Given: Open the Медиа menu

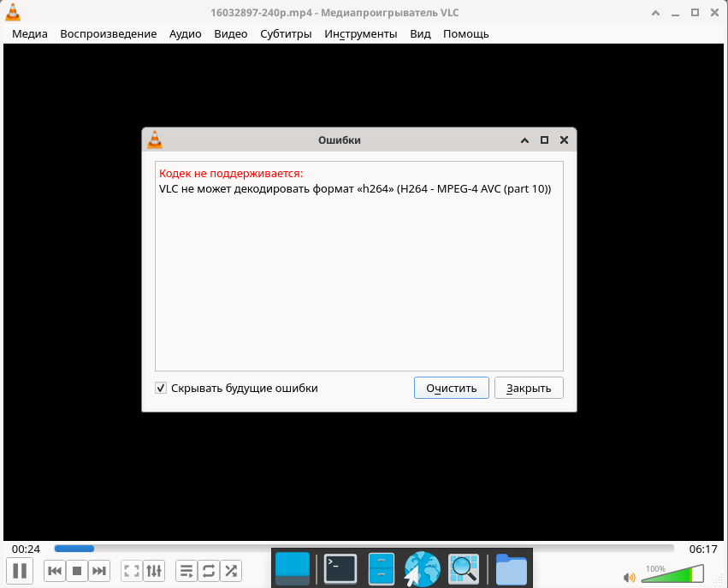Looking at the screenshot, I should [x=30, y=34].
